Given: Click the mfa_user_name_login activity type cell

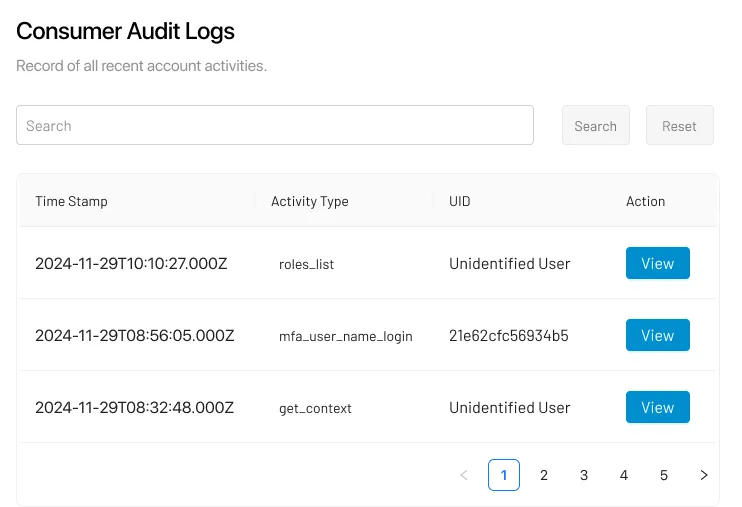Looking at the screenshot, I should pos(345,336).
